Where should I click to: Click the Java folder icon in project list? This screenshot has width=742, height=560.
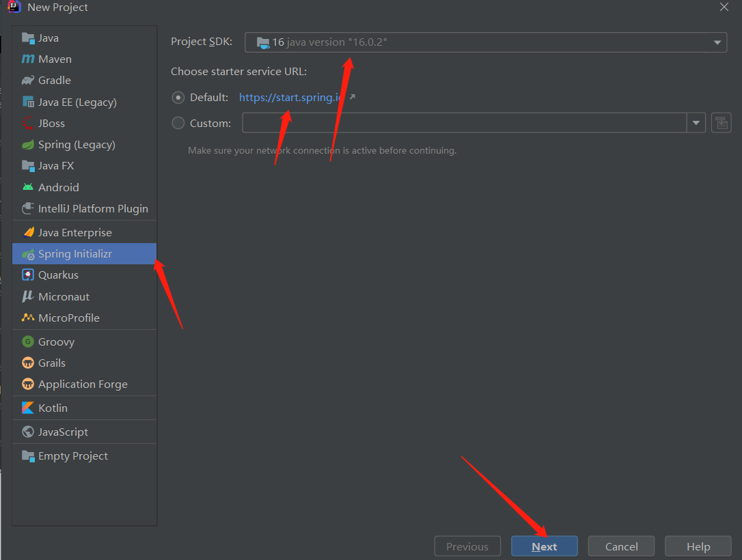(28, 38)
